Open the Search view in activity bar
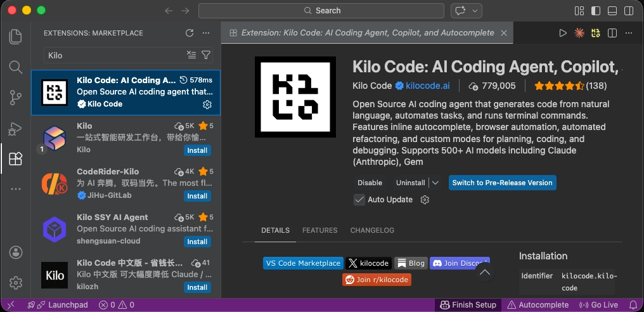This screenshot has width=644, height=312. (16, 67)
